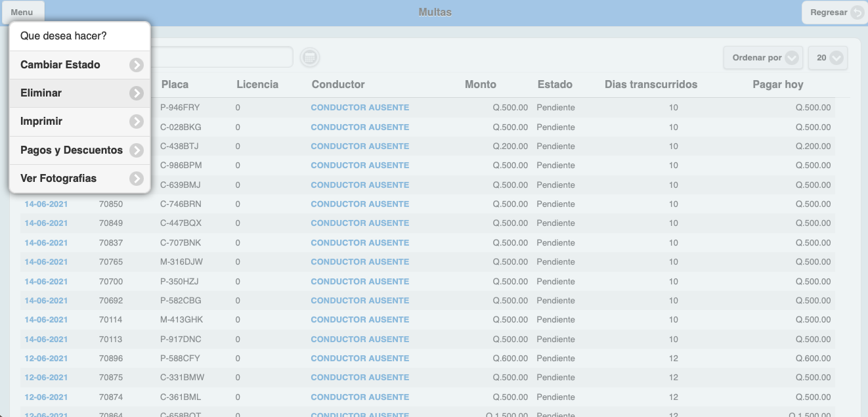Open CONDUCTOR AUSENTE link for plate P-588CFY

(x=360, y=359)
